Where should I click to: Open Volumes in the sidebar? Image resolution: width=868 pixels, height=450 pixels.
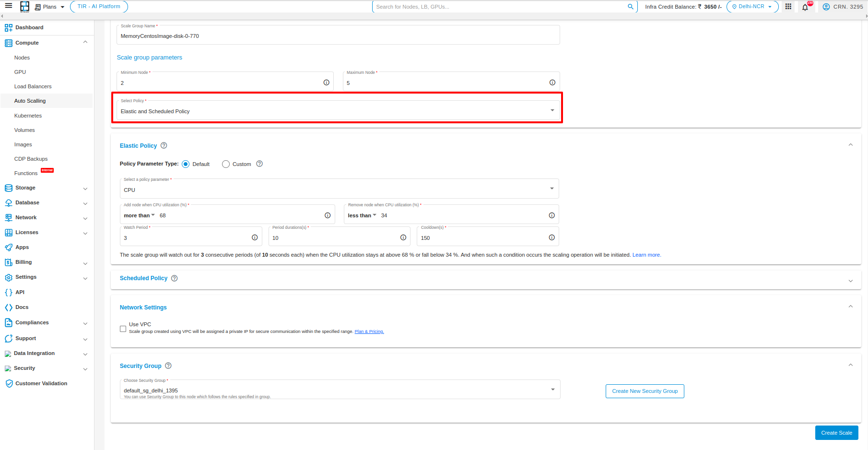[x=24, y=130]
